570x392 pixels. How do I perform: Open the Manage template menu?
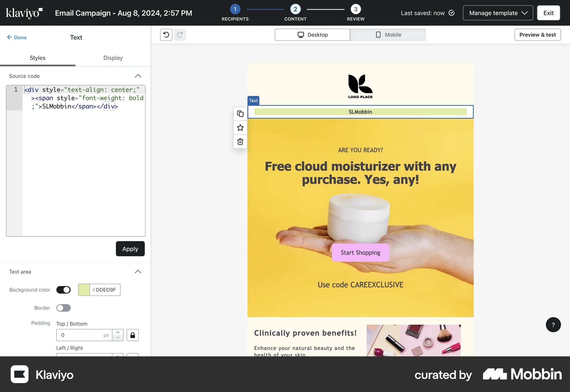click(498, 13)
